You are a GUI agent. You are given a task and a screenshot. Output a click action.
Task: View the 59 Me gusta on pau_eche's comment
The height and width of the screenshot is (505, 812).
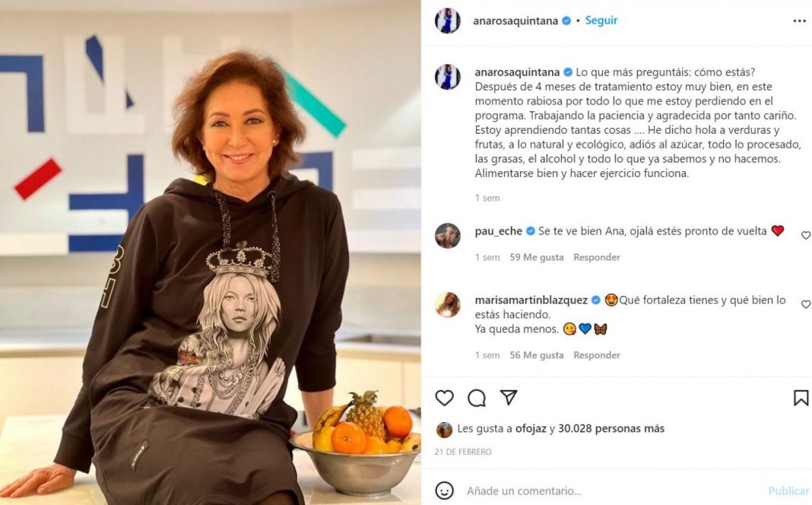[537, 257]
